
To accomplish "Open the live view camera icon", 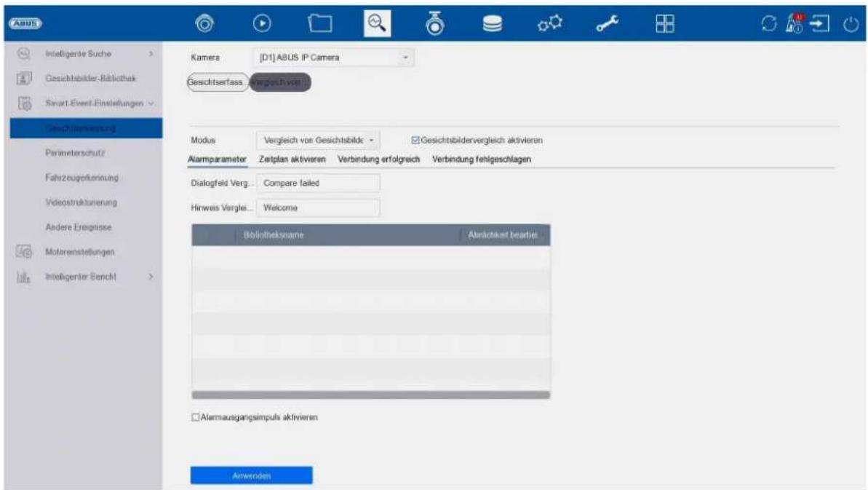I will (205, 23).
